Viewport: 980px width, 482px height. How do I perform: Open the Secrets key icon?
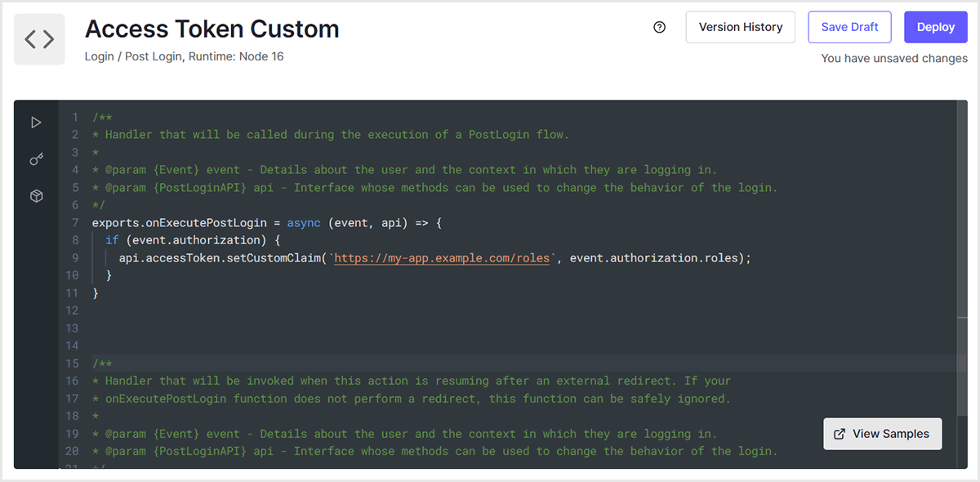tap(36, 159)
